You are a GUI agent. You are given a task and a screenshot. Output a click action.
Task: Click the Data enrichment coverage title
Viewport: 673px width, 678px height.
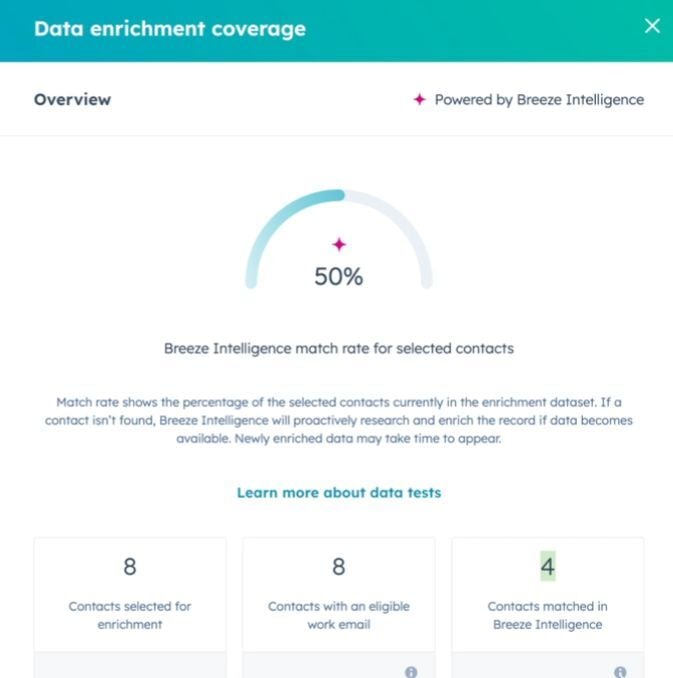tap(170, 29)
